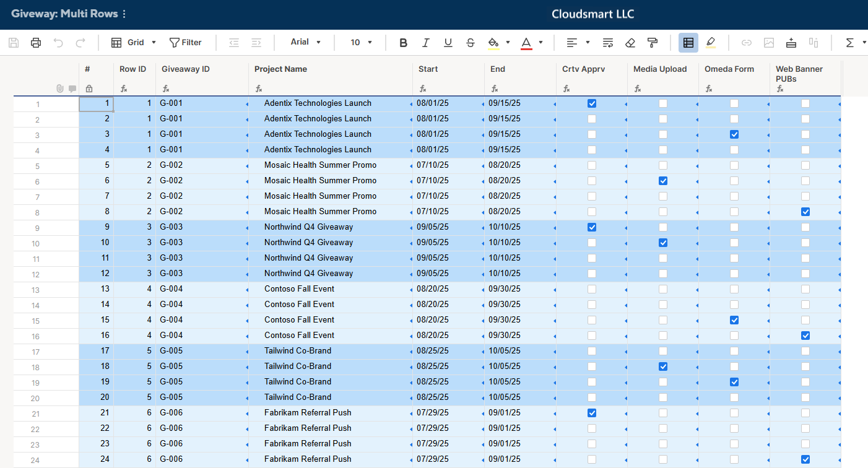The width and height of the screenshot is (868, 468).
Task: Open the Filter menu
Action: point(186,43)
